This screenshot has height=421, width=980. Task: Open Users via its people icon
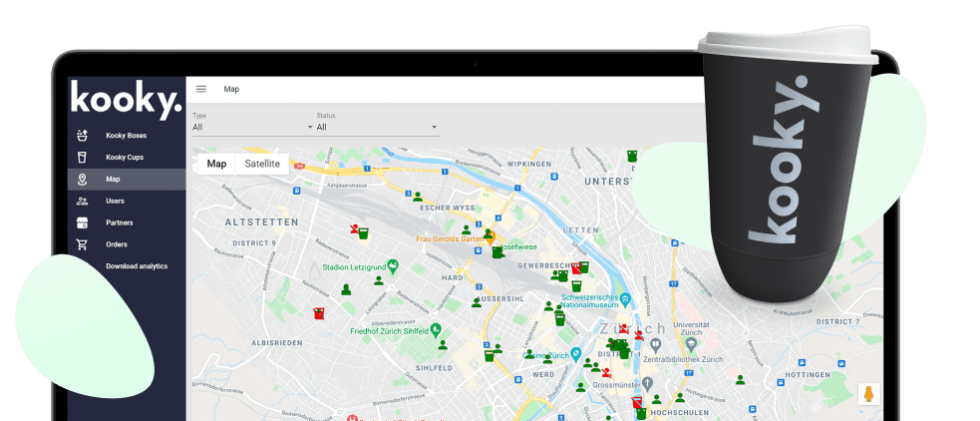tap(83, 201)
